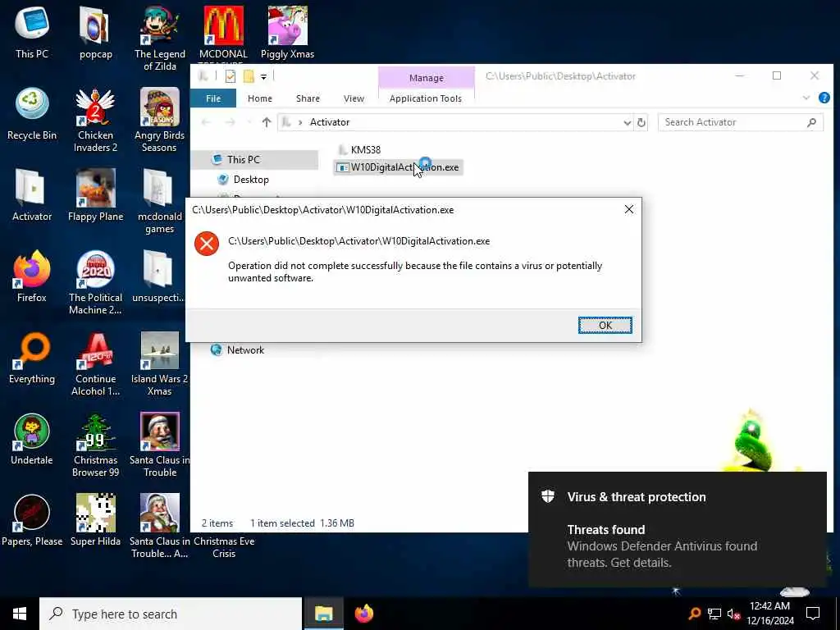Viewport: 840px width, 630px height.
Task: Click Properties quick access icon
Action: (231, 76)
